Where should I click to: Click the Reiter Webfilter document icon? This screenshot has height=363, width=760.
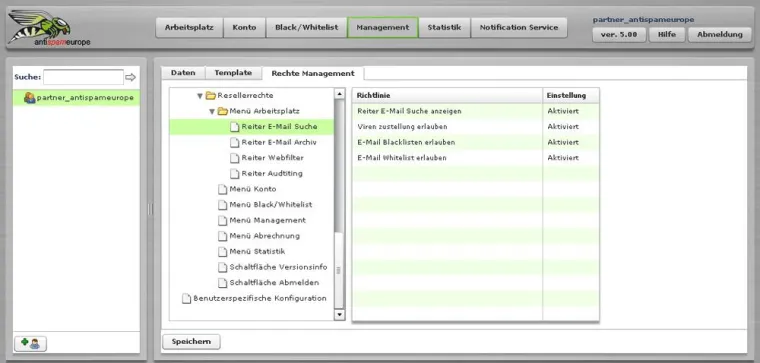tap(235, 158)
